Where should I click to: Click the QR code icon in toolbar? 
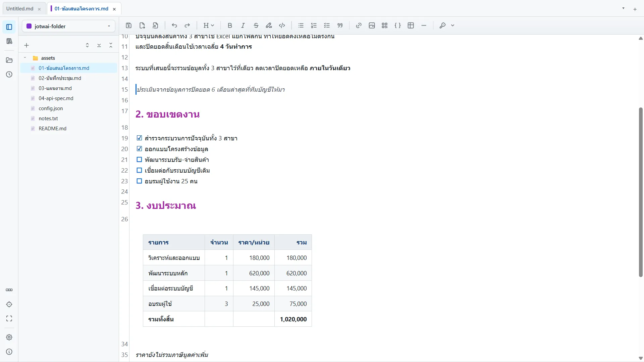pyautogui.click(x=385, y=26)
